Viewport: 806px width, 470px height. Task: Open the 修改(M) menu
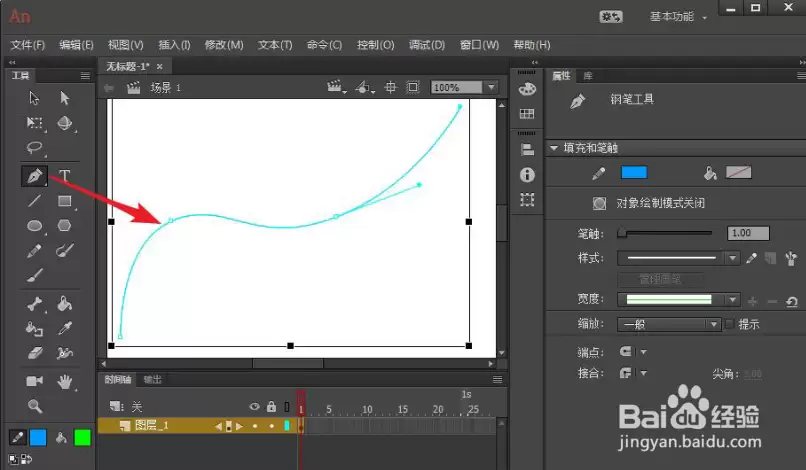[224, 45]
